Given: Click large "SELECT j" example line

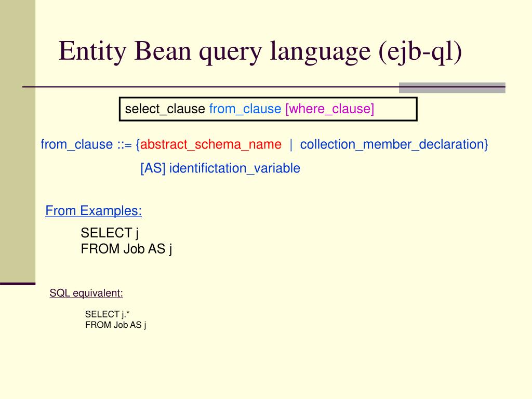Looking at the screenshot, I should 110,233.
